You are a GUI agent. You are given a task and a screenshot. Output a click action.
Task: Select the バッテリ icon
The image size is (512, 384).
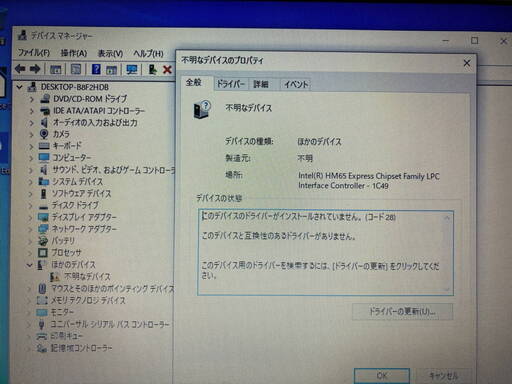pyautogui.click(x=43, y=241)
